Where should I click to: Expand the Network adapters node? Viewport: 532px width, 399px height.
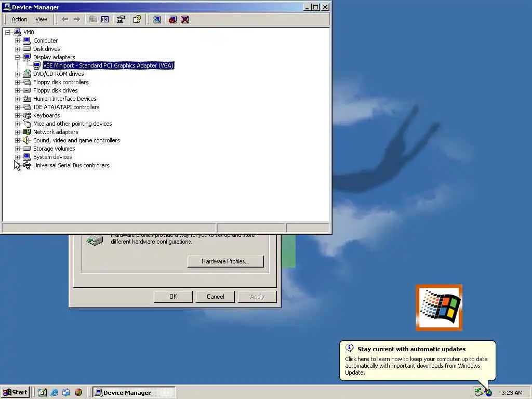click(x=17, y=132)
